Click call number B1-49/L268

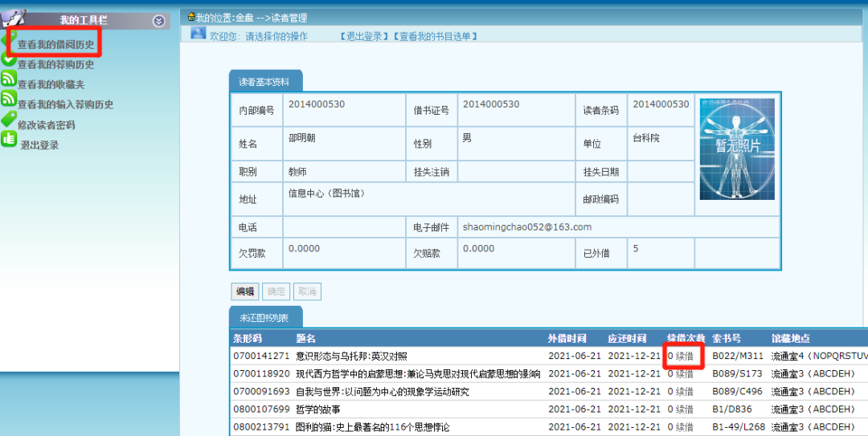pyautogui.click(x=739, y=427)
